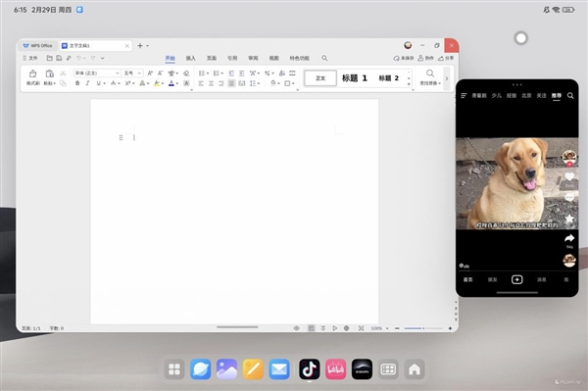This screenshot has height=391, width=588.
Task: Open the Review ribbon tab
Action: [x=253, y=58]
